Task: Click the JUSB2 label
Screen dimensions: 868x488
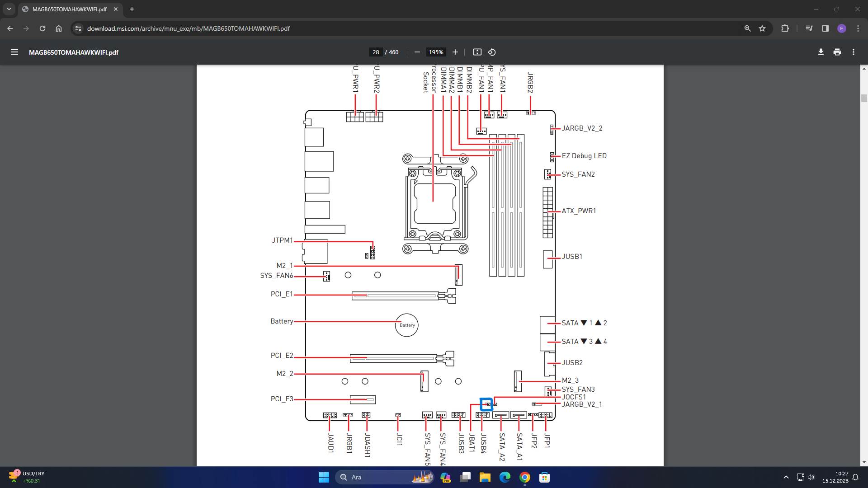Action: pyautogui.click(x=572, y=363)
